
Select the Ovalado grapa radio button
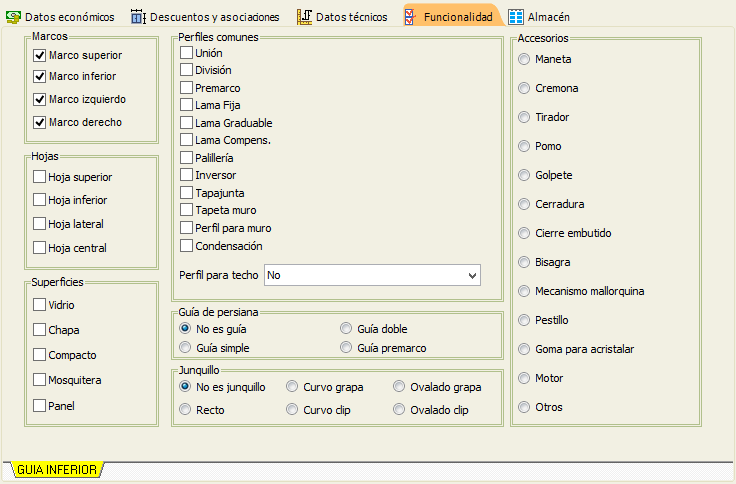[399, 386]
